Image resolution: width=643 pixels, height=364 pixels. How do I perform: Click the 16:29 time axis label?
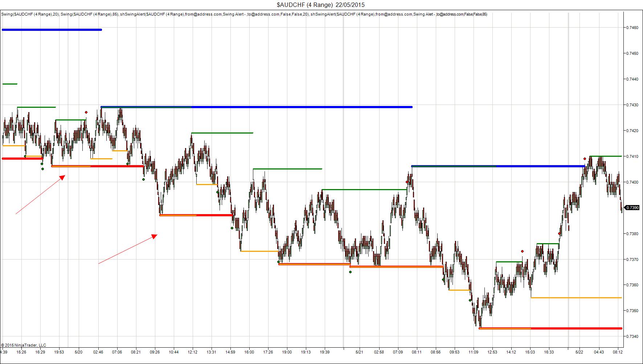pos(40,352)
